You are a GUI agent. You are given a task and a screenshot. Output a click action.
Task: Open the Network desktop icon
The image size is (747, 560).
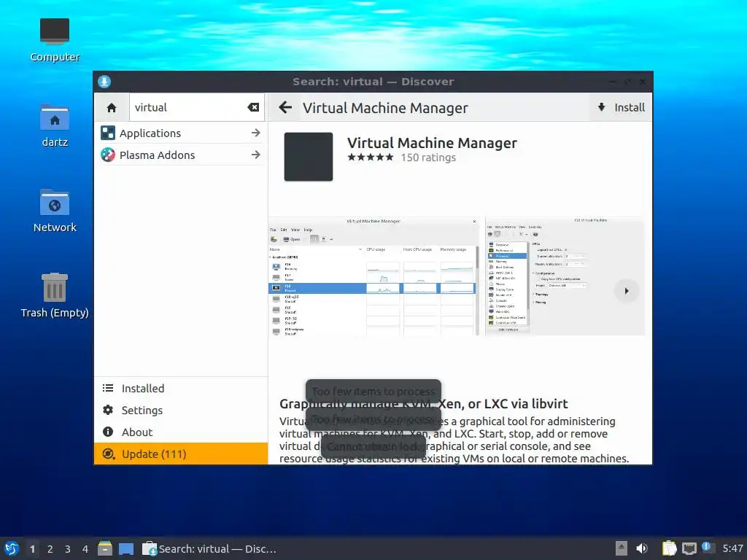(x=55, y=211)
